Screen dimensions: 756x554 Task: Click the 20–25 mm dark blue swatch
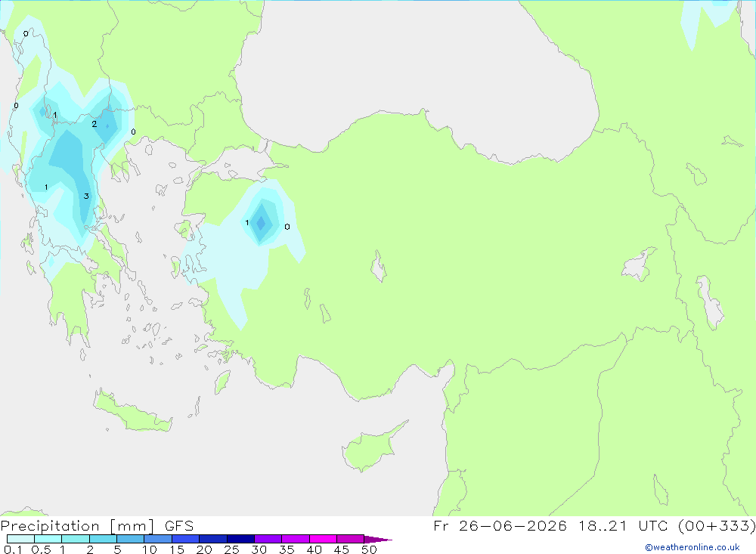click(x=213, y=539)
